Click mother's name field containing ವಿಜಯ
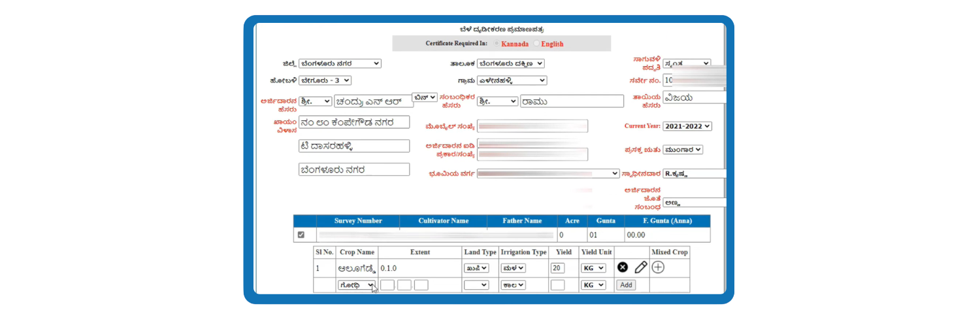Image resolution: width=980 pixels, height=327 pixels. 694,97
